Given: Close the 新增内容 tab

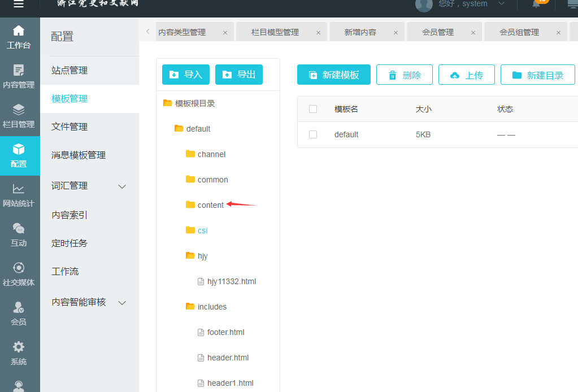Looking at the screenshot, I should [x=395, y=33].
